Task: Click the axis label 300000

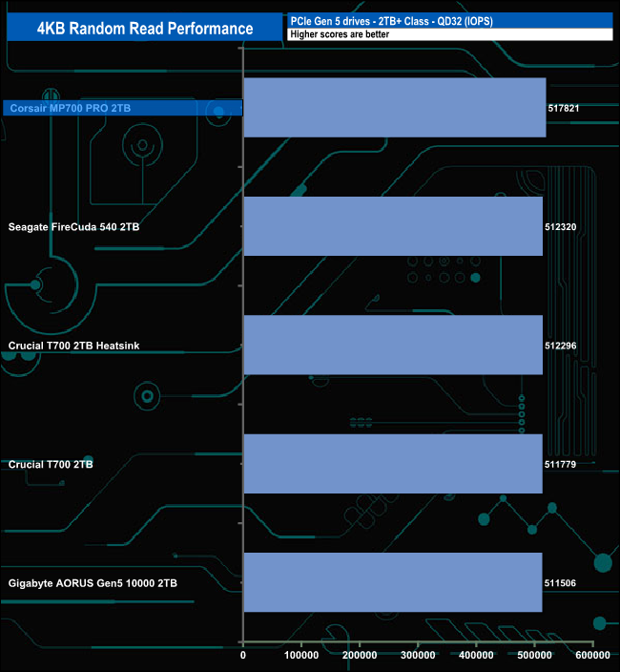Action: [418, 655]
